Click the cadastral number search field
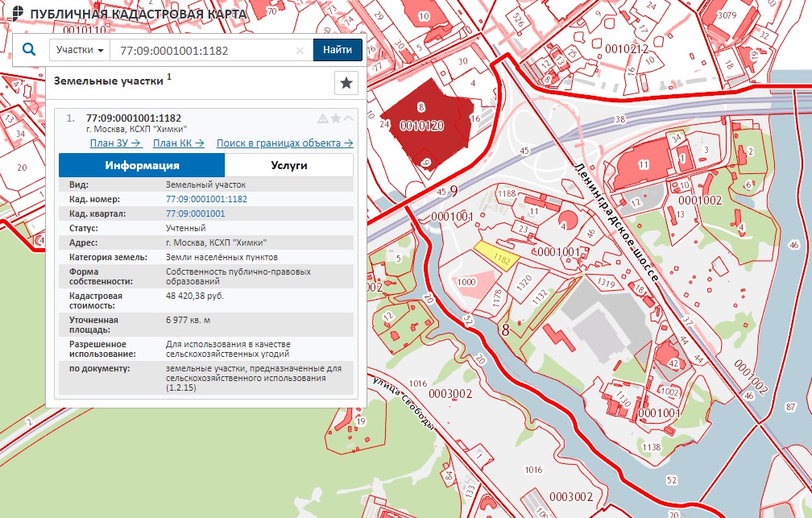This screenshot has width=812, height=518. click(211, 50)
